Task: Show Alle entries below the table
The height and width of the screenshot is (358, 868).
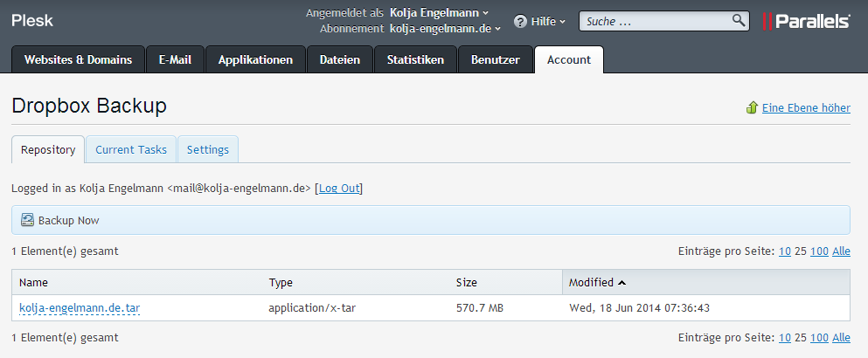Action: coord(841,338)
